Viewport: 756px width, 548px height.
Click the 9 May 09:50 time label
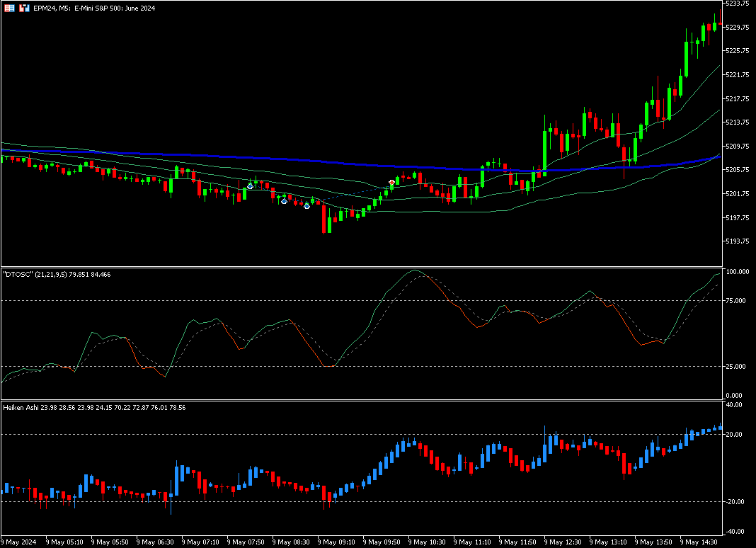[x=382, y=542]
